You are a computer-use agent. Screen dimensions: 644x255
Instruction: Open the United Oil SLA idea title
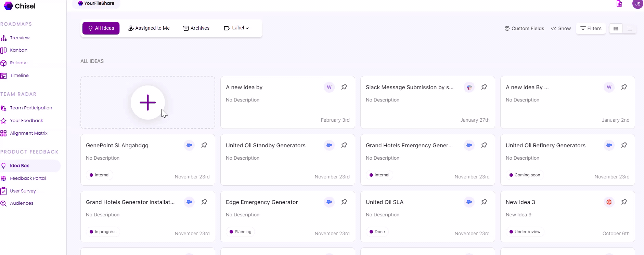pyautogui.click(x=385, y=202)
